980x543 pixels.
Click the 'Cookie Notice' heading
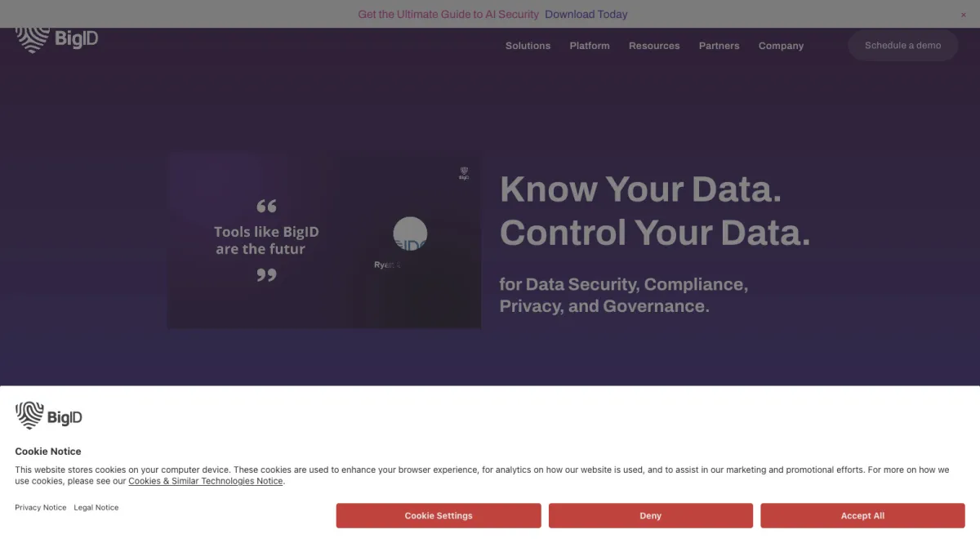48,452
